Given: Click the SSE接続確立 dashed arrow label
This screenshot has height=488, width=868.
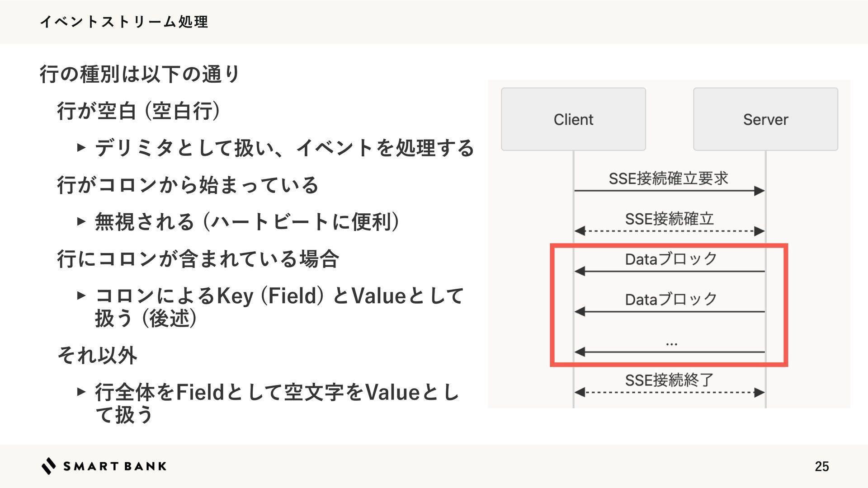Looking at the screenshot, I should click(669, 219).
